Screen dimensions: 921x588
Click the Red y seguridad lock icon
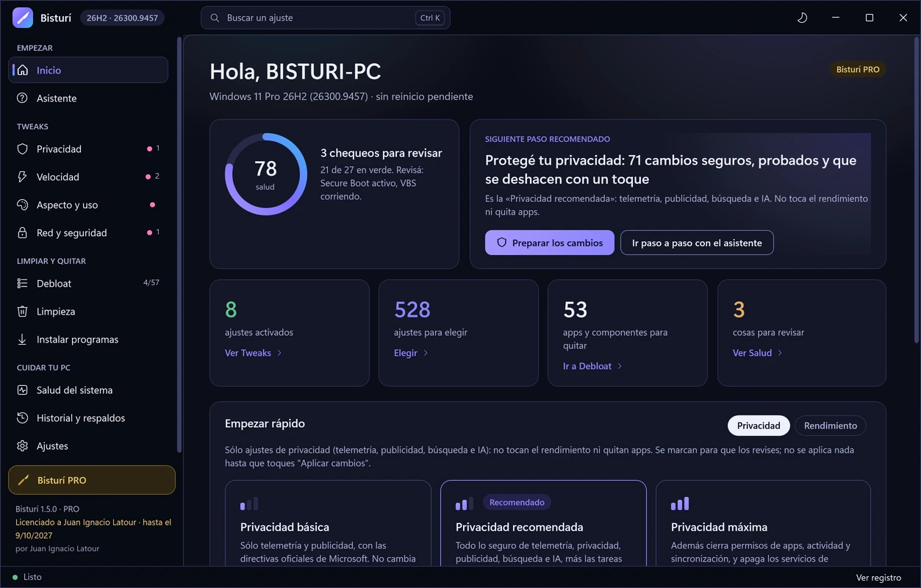pos(23,233)
